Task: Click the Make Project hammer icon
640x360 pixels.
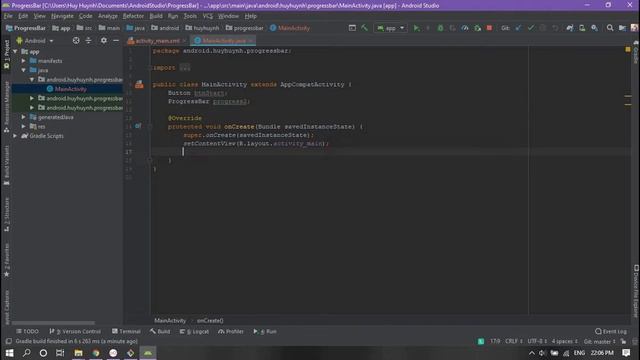Action: (364, 28)
